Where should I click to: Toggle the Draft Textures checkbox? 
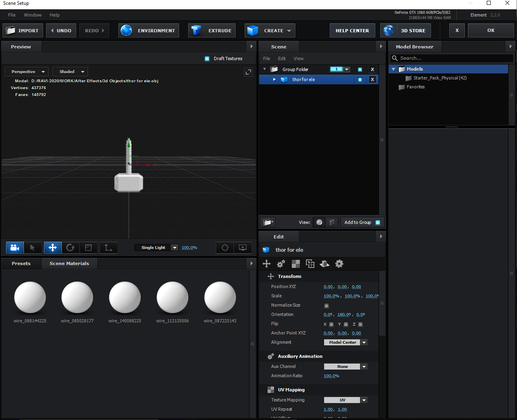coord(207,59)
